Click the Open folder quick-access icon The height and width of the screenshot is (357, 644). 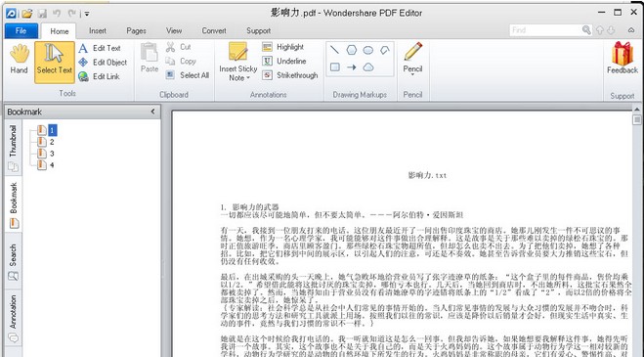coord(27,13)
